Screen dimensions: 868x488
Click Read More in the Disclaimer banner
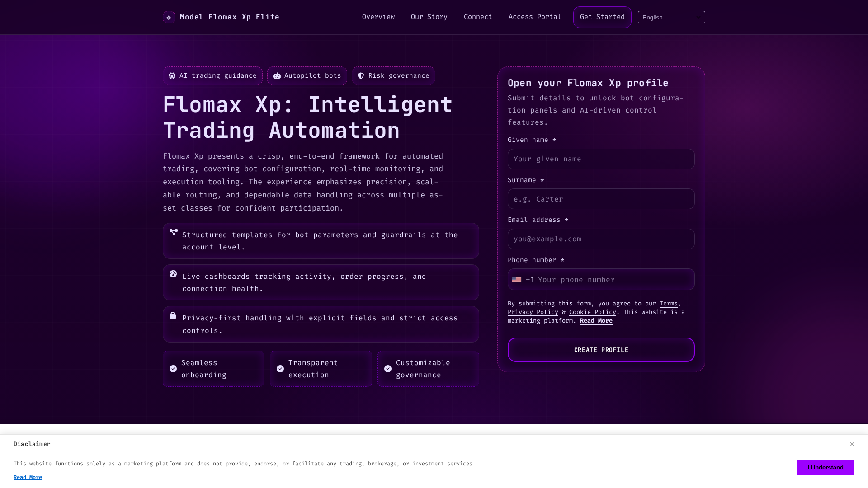pos(28,477)
